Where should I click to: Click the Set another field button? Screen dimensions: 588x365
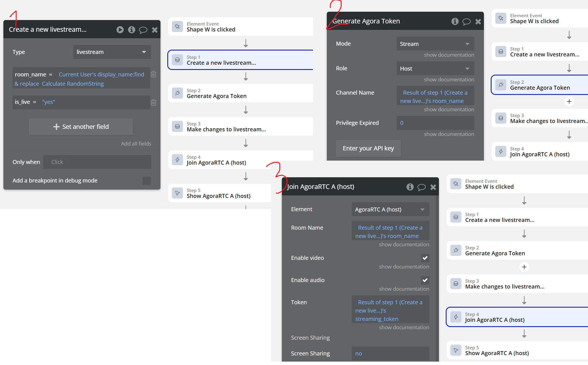click(x=81, y=127)
